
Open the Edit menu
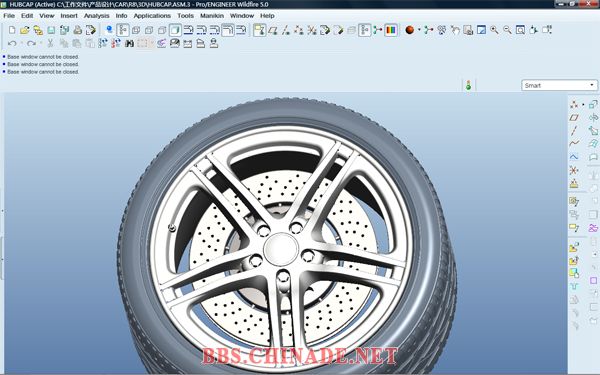tap(27, 16)
